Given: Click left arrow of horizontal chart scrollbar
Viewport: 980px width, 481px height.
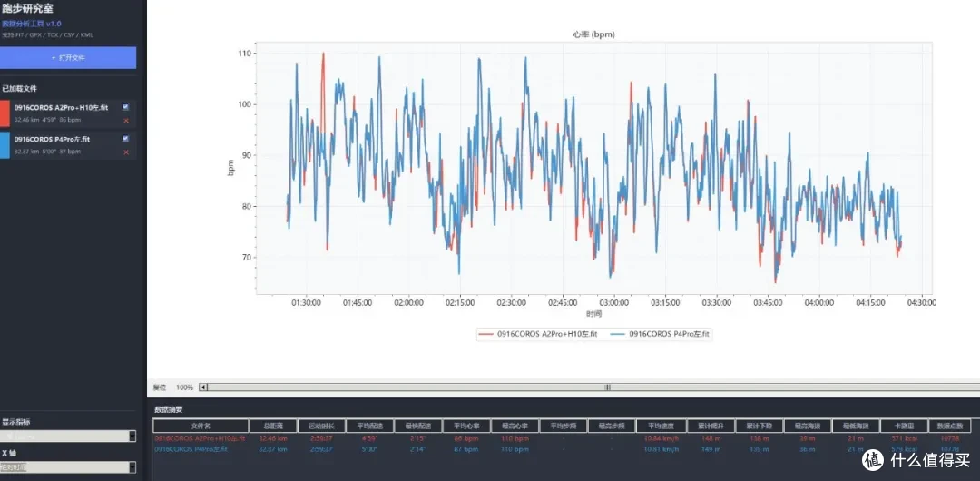Looking at the screenshot, I should [202, 388].
